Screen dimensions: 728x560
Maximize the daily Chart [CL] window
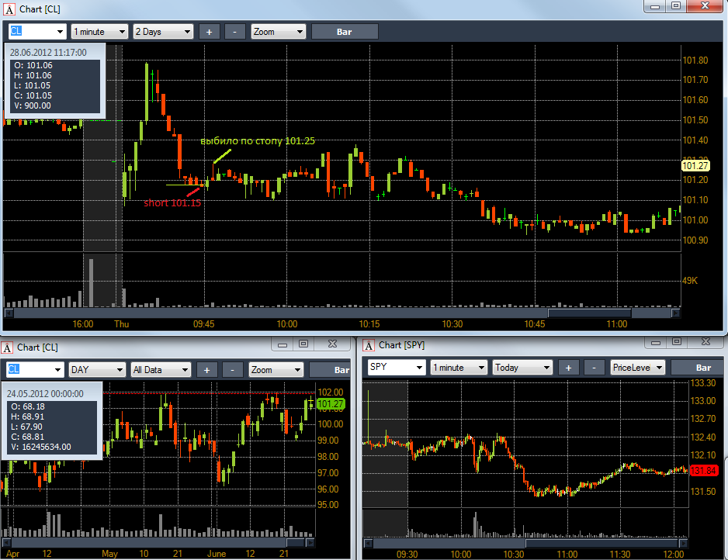[303, 344]
